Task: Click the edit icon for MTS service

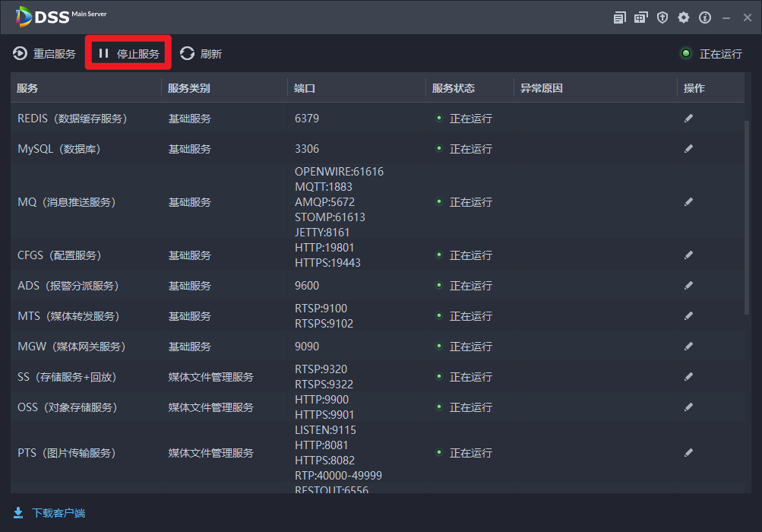Action: 688,316
